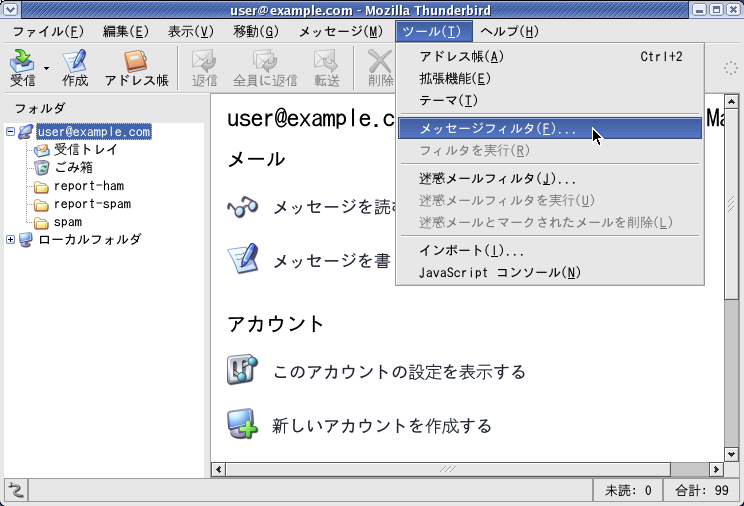
Task: Click the vertical scrollbar up arrow
Action: click(731, 102)
